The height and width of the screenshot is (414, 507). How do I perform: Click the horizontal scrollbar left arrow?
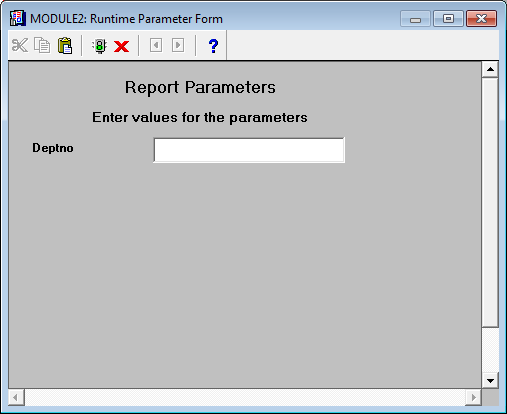point(16,397)
